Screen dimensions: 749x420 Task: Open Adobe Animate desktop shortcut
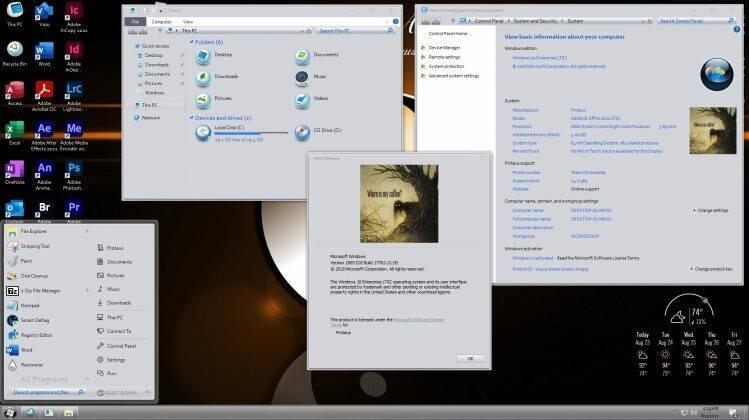44,175
